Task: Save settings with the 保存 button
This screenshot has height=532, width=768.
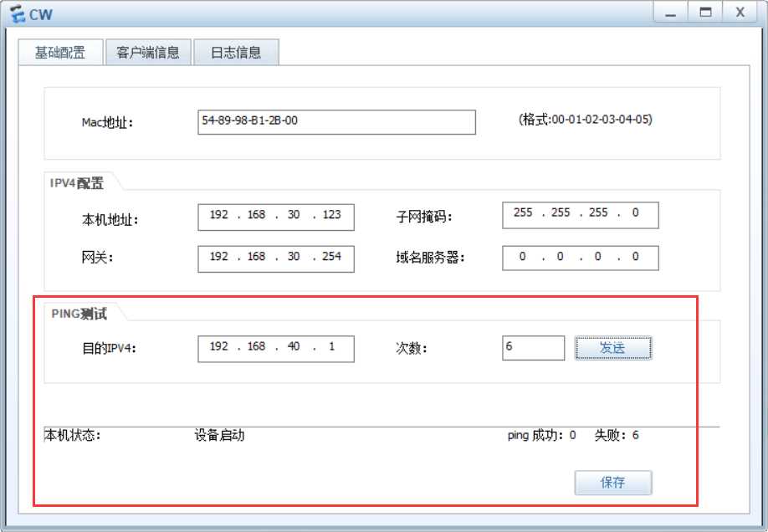Action: click(x=613, y=483)
